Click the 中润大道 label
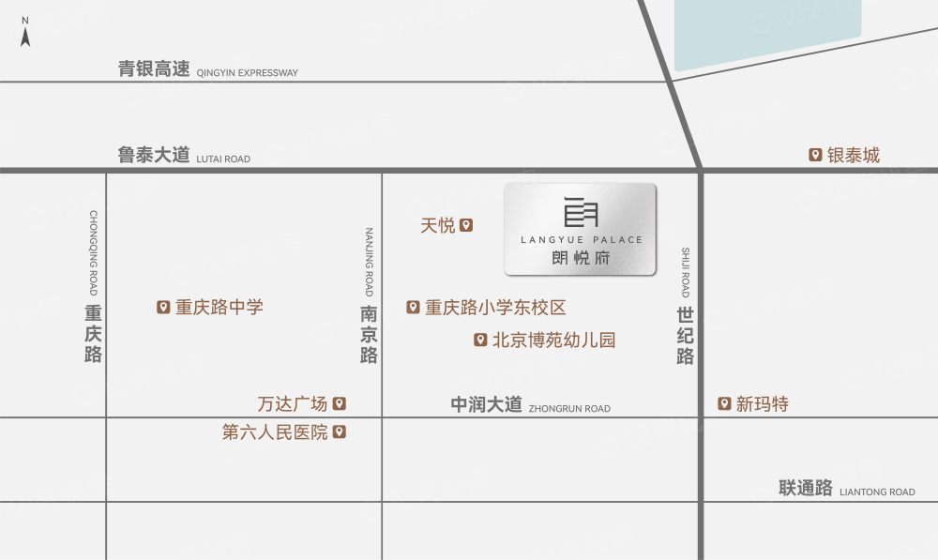The height and width of the screenshot is (560, 938). 486,404
